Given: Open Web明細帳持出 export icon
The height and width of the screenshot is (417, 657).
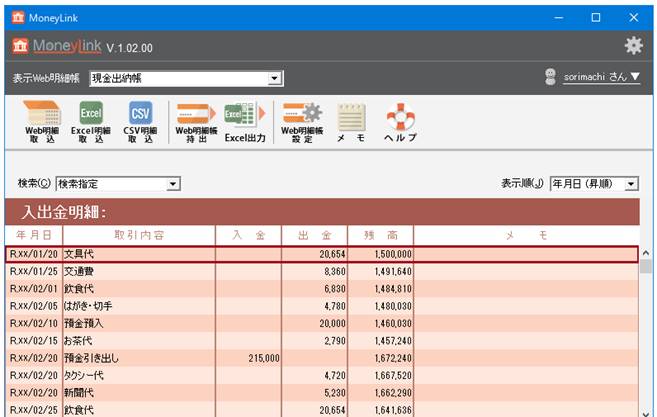Looking at the screenshot, I should click(x=196, y=122).
